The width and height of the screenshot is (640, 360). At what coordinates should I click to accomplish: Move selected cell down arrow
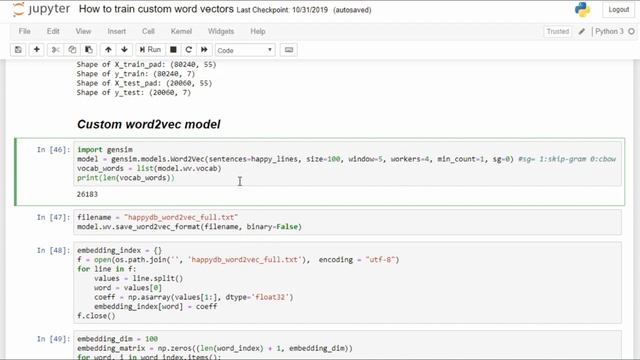(124, 50)
